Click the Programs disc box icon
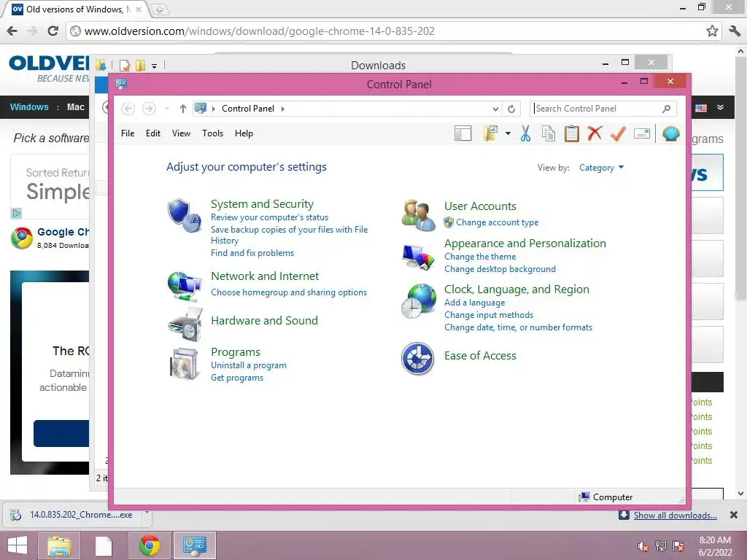Viewport: 747px width, 560px height. click(x=185, y=364)
